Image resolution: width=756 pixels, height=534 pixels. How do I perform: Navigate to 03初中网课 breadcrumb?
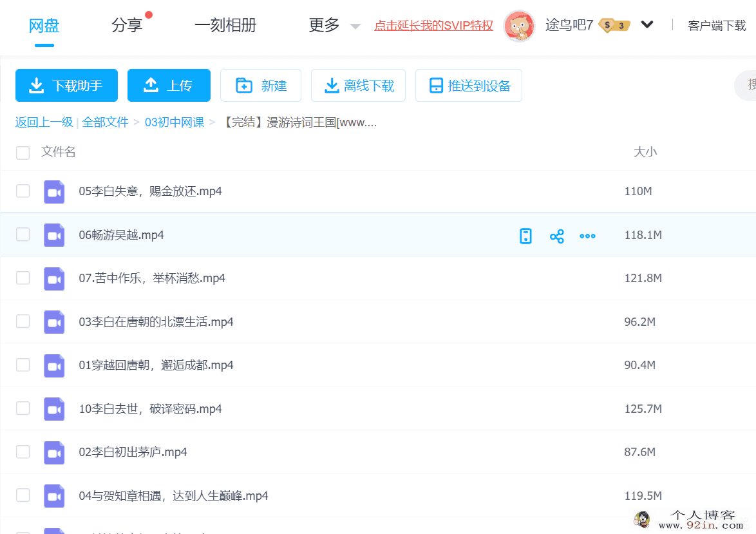175,122
